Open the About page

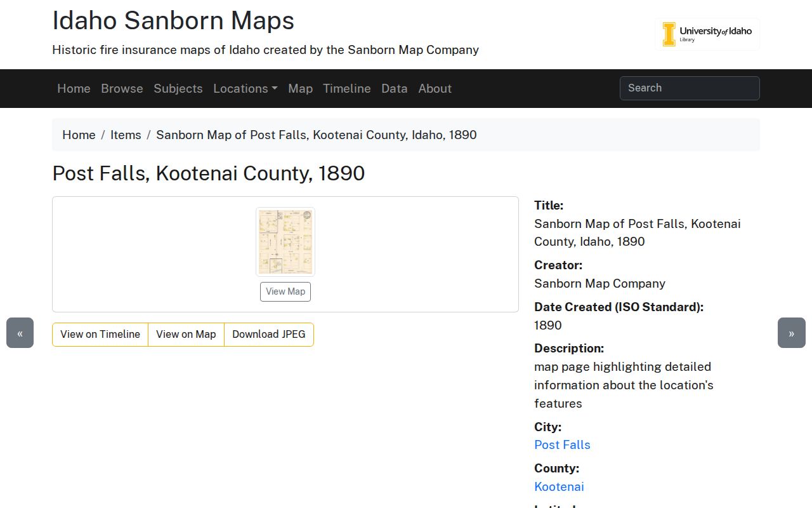coord(435,88)
